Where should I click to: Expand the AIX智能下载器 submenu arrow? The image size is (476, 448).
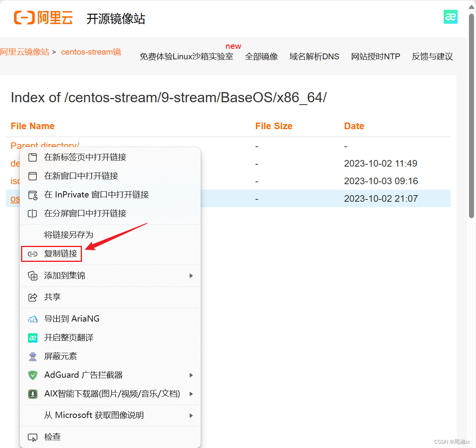[191, 394]
